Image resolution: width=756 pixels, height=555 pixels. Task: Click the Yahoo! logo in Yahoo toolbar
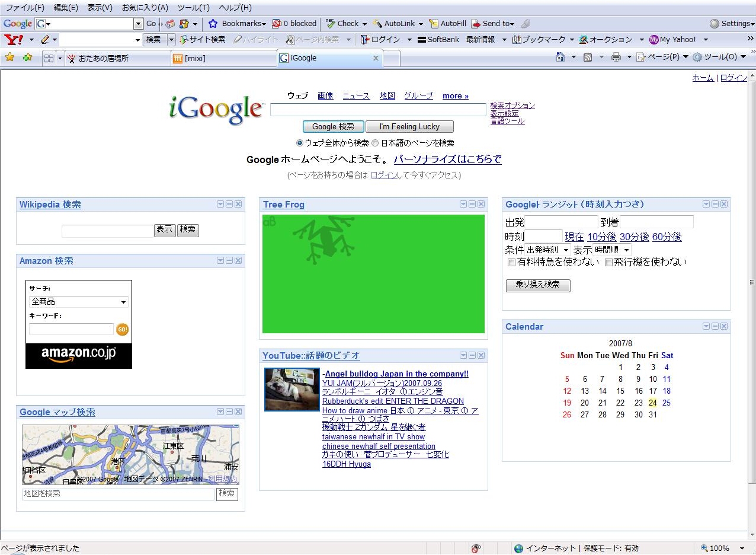tap(14, 40)
